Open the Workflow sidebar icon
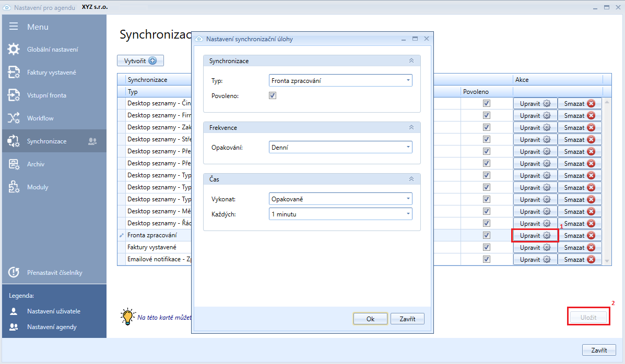Image resolution: width=625 pixels, height=364 pixels. pyautogui.click(x=14, y=118)
